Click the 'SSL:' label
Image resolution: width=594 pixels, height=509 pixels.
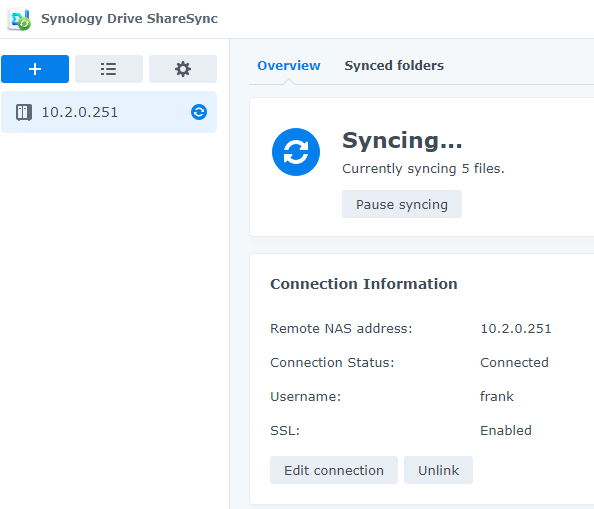285,431
